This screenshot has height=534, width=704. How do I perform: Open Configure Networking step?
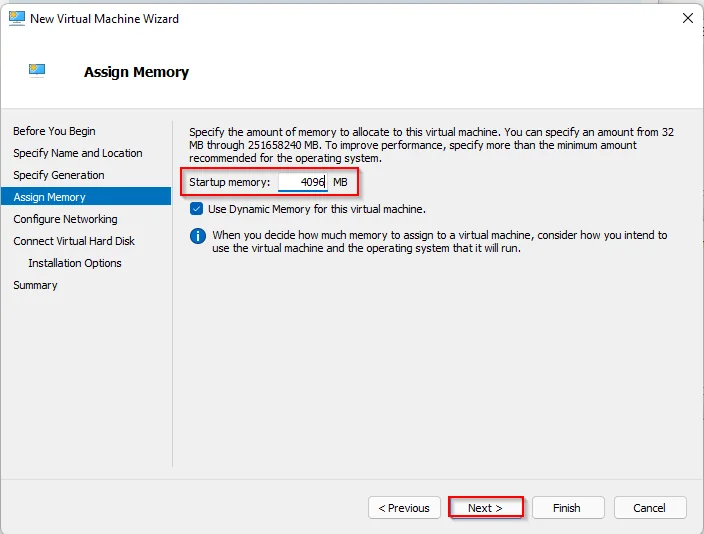point(66,219)
